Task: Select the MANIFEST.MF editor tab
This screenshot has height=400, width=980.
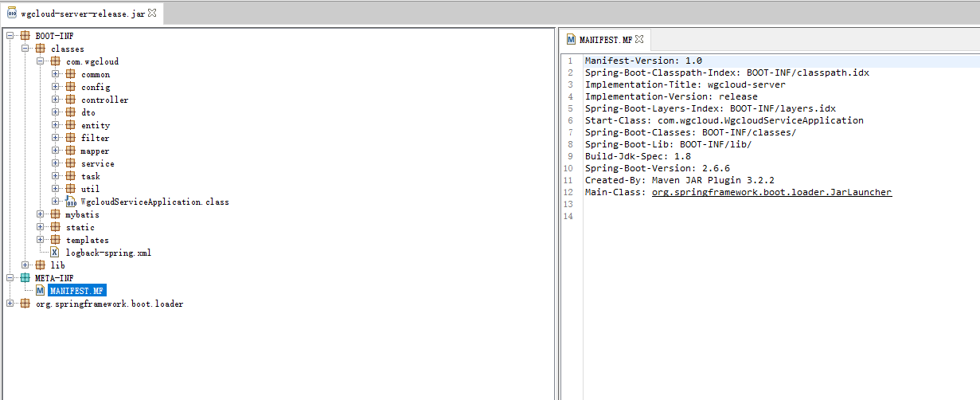Action: [x=607, y=39]
